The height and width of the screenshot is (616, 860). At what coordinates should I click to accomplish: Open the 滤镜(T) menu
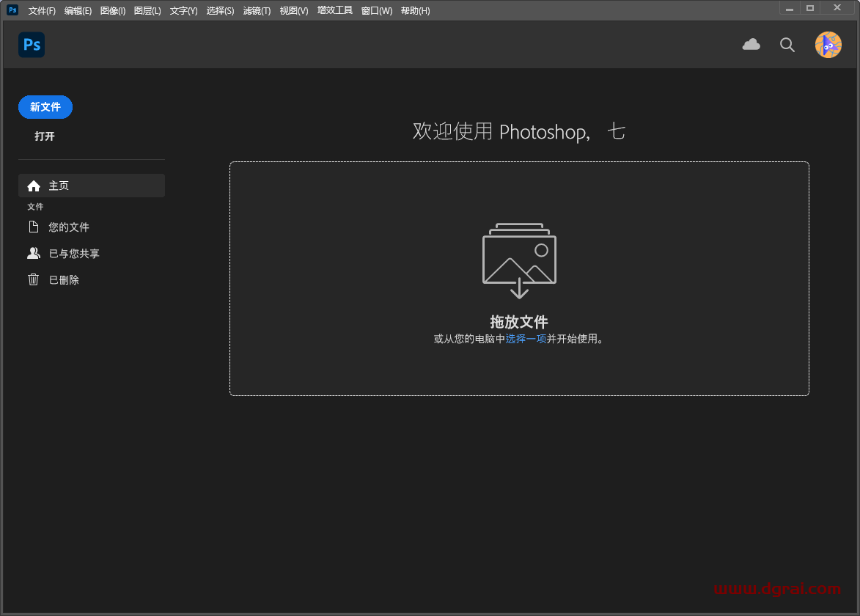[x=257, y=10]
